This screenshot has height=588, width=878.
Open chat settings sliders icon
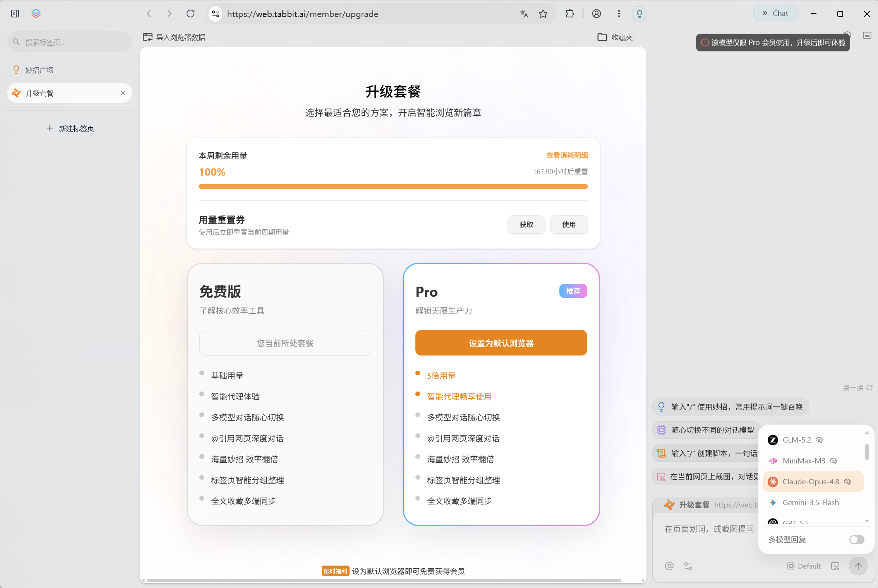click(688, 566)
